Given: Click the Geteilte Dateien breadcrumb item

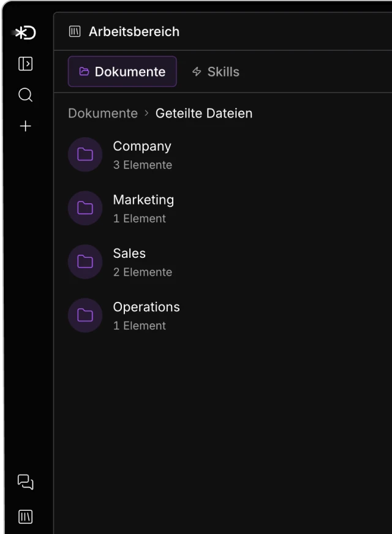Looking at the screenshot, I should click(x=203, y=113).
